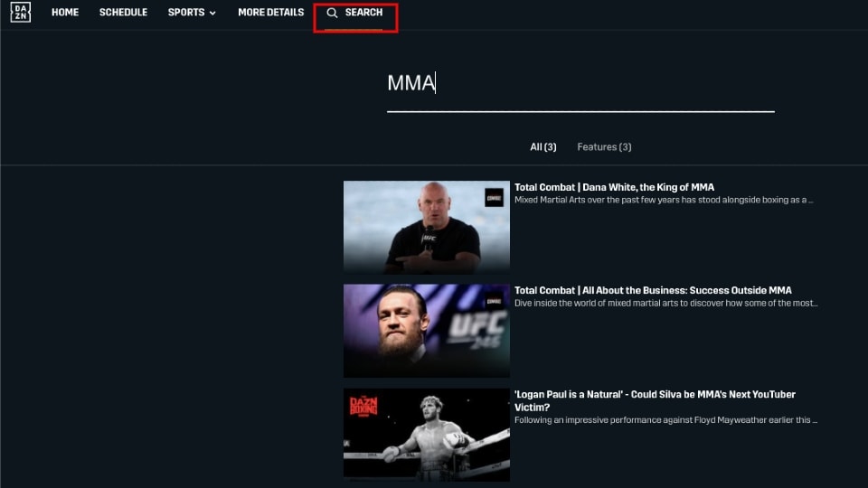Click the 'Dive inside the world of mixed' description
This screenshot has width=868, height=488.
click(665, 304)
